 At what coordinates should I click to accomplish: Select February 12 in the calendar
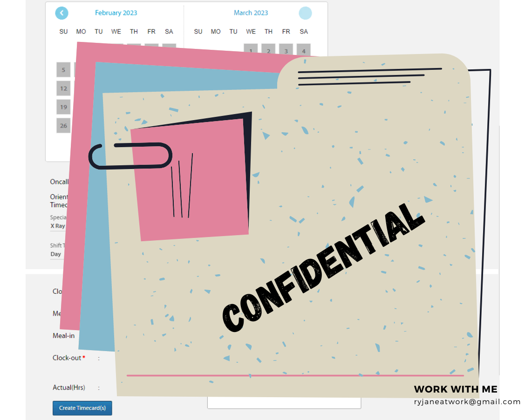[63, 88]
